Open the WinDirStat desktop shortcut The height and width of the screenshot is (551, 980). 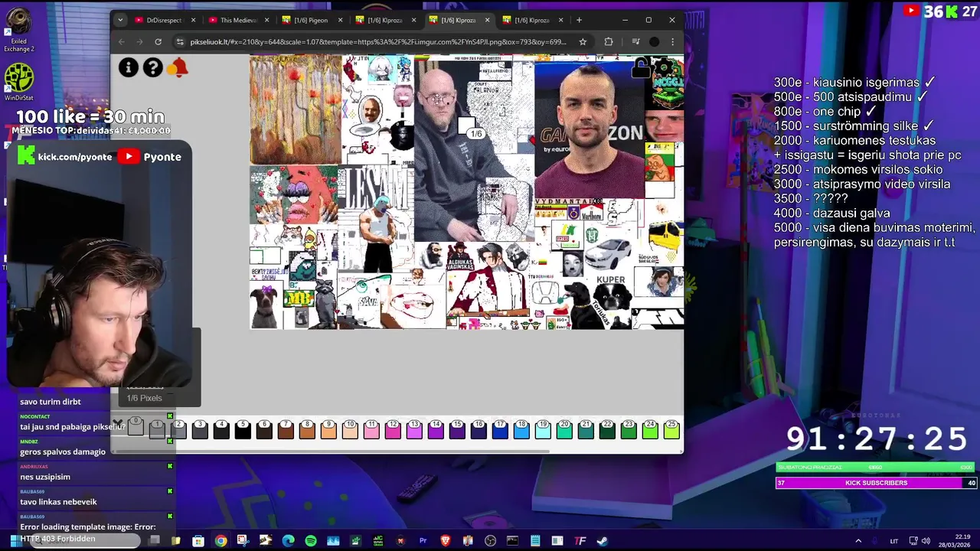(18, 83)
